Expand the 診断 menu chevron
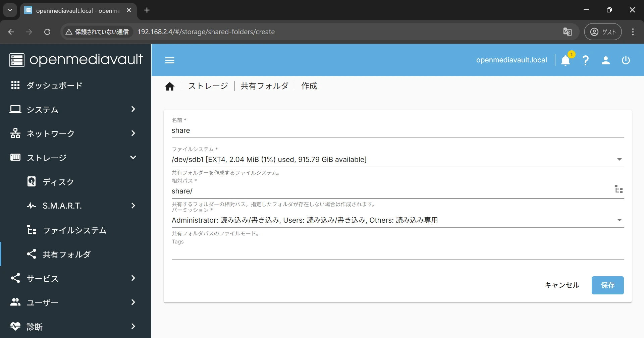The width and height of the screenshot is (644, 338). tap(133, 326)
